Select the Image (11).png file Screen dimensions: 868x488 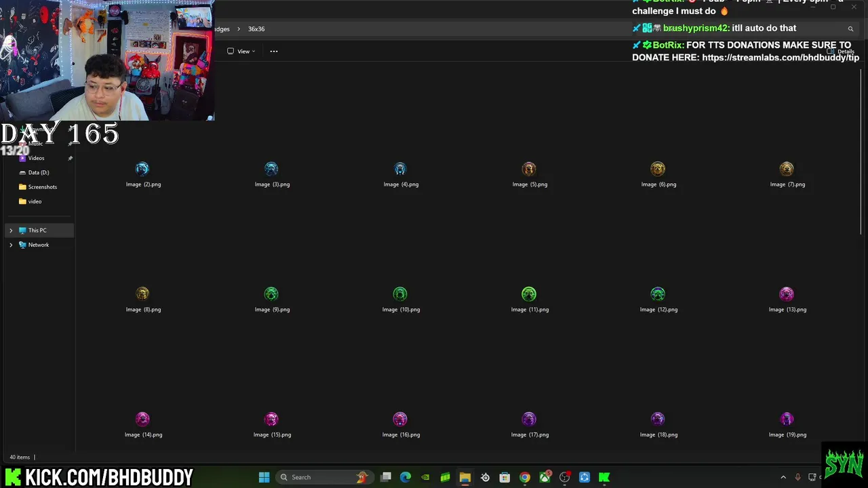coord(530,300)
